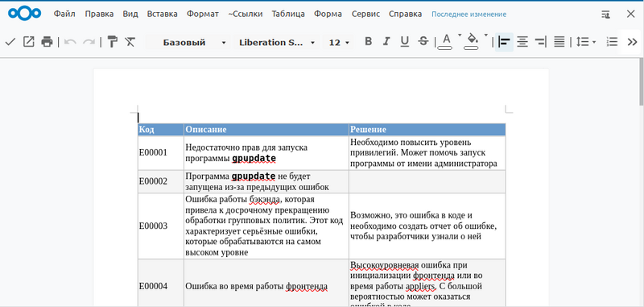Click the highlight color swatch bar under bucket
Viewport: 644px width, 307px height.
pyautogui.click(x=471, y=48)
